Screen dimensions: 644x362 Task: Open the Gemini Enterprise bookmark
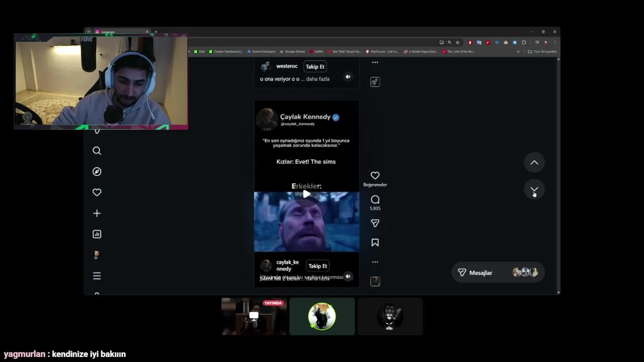tap(262, 51)
